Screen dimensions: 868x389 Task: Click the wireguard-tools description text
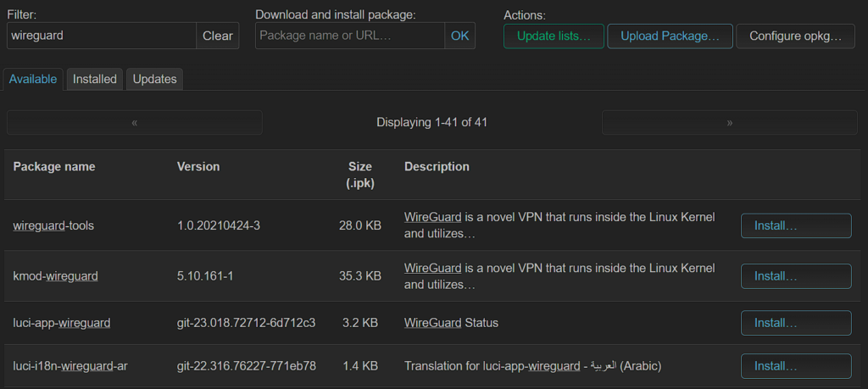click(x=559, y=225)
